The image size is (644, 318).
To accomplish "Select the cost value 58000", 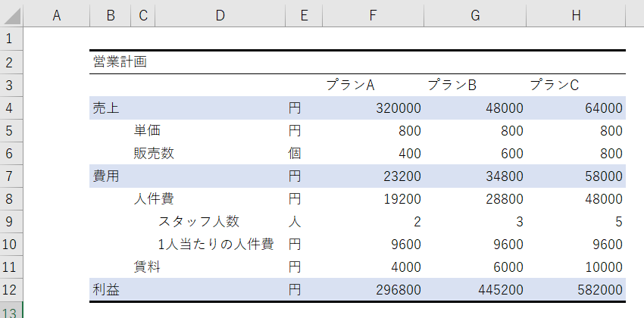I will click(604, 176).
